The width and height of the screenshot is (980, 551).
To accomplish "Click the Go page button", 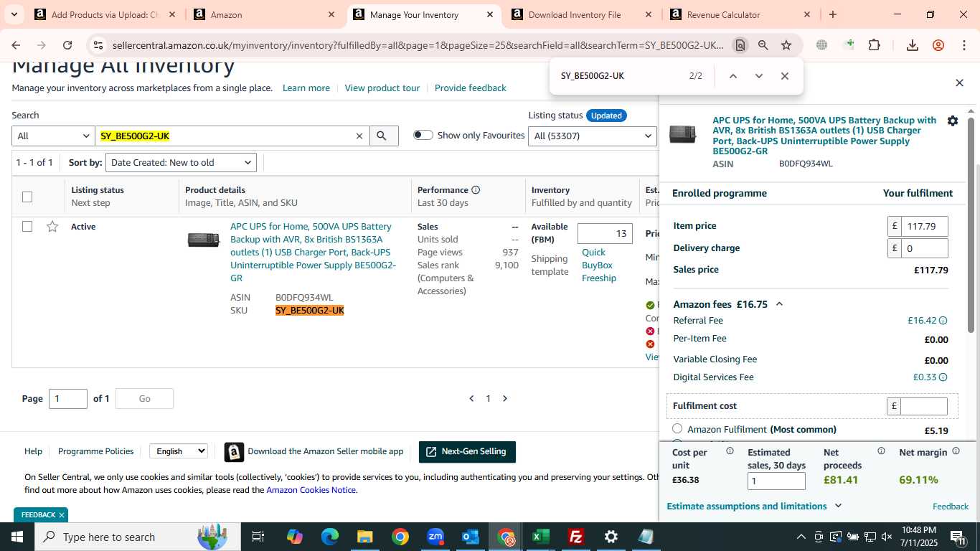I will (144, 399).
